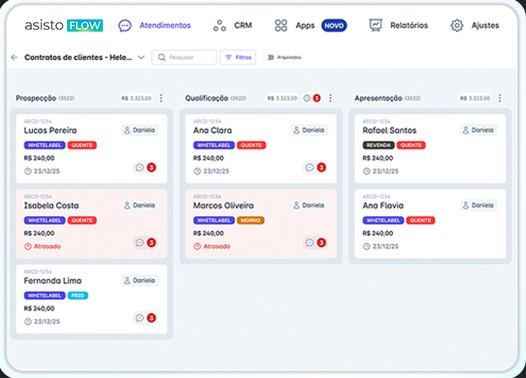This screenshot has width=526, height=378.
Task: Click the Apresentação column title
Action: coord(378,98)
